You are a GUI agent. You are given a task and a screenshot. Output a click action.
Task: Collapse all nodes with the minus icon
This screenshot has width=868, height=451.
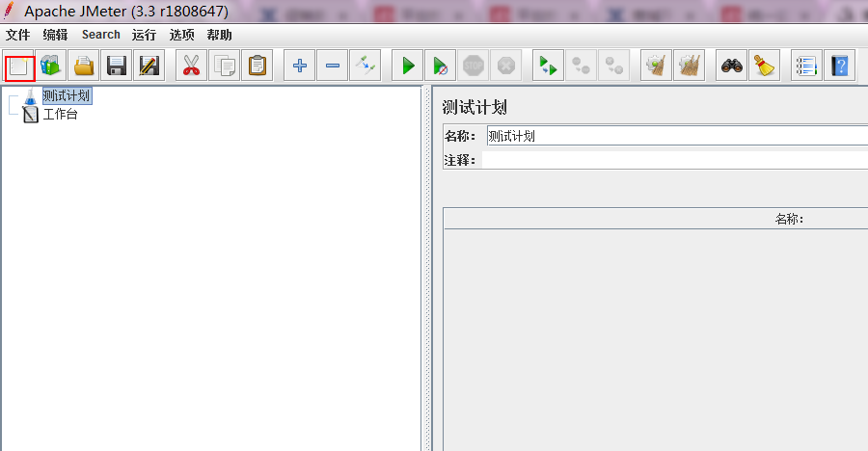[x=332, y=66]
